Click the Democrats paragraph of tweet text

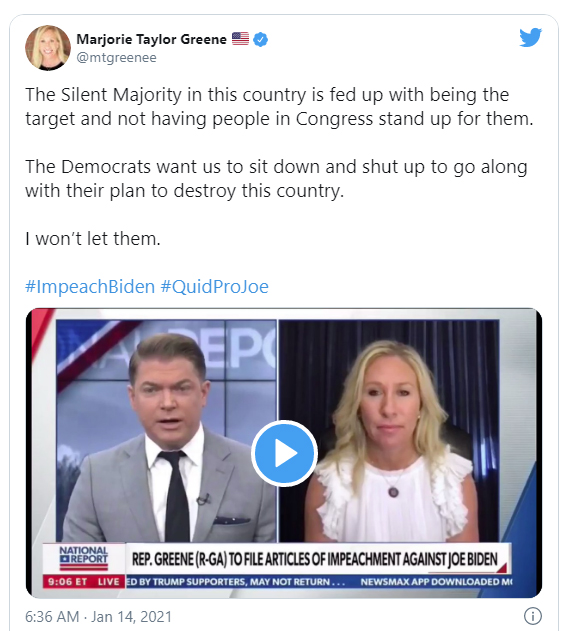click(x=276, y=179)
